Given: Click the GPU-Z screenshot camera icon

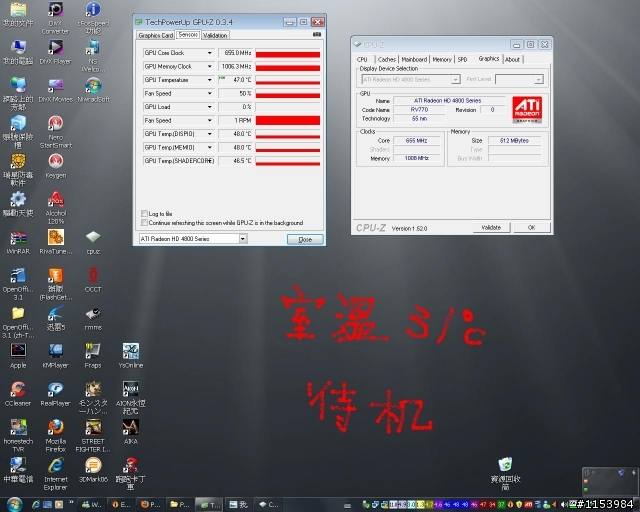Looking at the screenshot, I should tap(317, 35).
